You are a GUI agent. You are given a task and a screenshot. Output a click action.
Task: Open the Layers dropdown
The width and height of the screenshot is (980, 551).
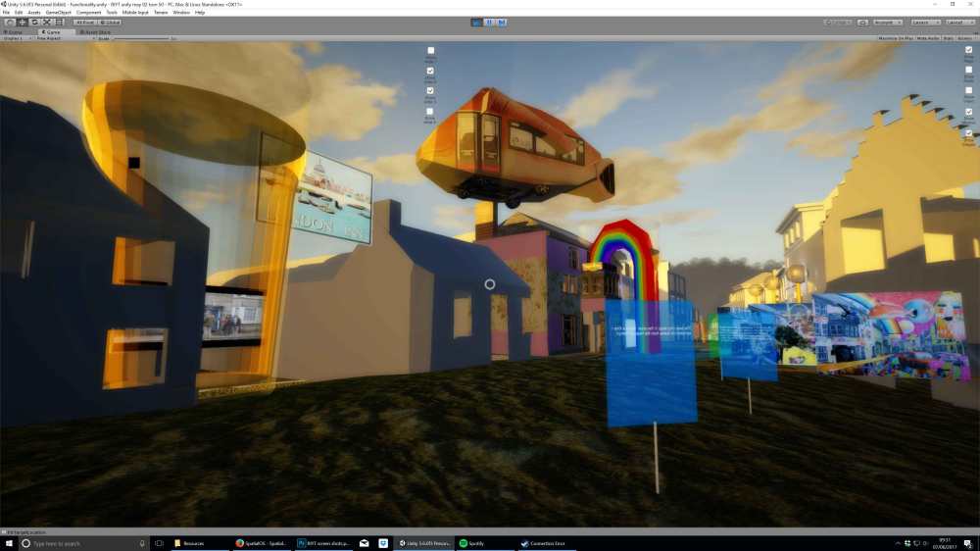pyautogui.click(x=924, y=22)
